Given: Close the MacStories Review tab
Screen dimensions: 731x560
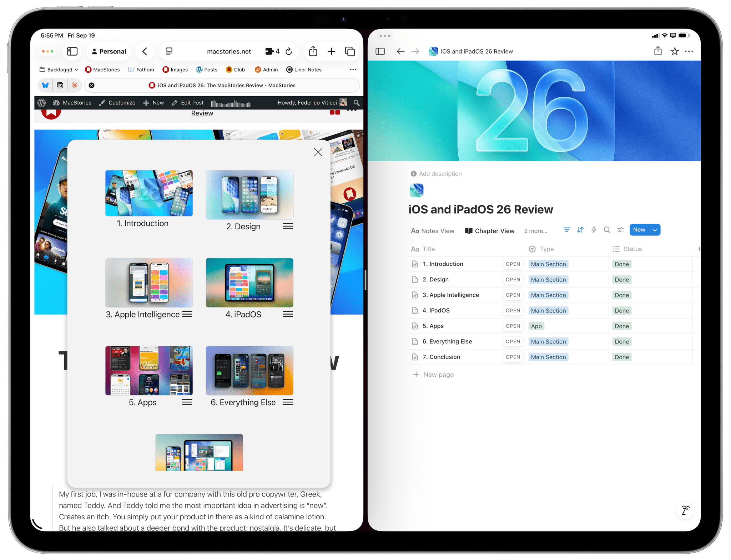Looking at the screenshot, I should (x=92, y=85).
